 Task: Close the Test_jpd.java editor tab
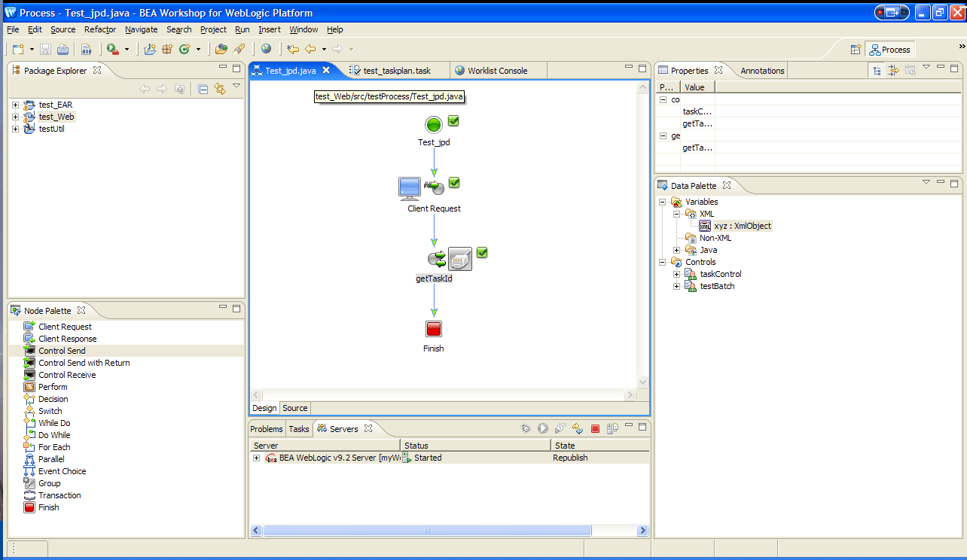[326, 70]
